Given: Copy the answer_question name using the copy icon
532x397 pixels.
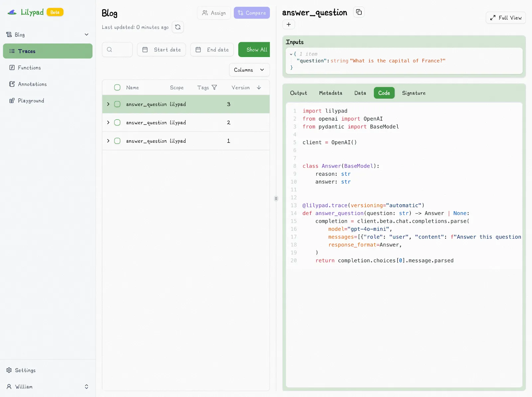Looking at the screenshot, I should (x=359, y=12).
